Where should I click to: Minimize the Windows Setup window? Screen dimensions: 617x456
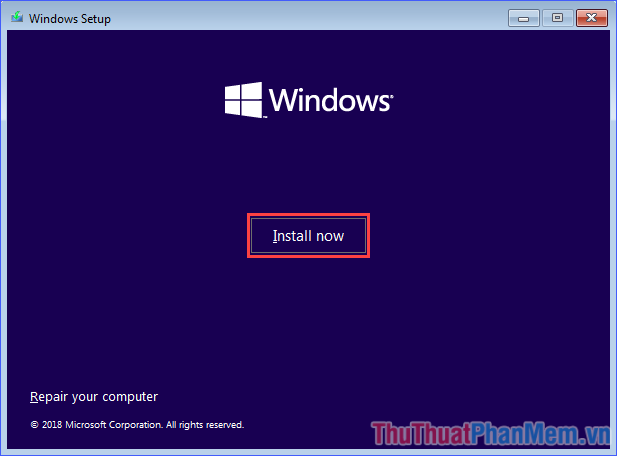(x=523, y=18)
